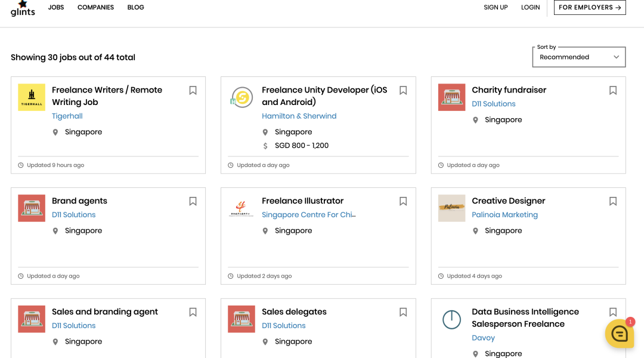This screenshot has height=358, width=644.
Task: Click the Updated 9 hours ago text
Action: coord(55,165)
